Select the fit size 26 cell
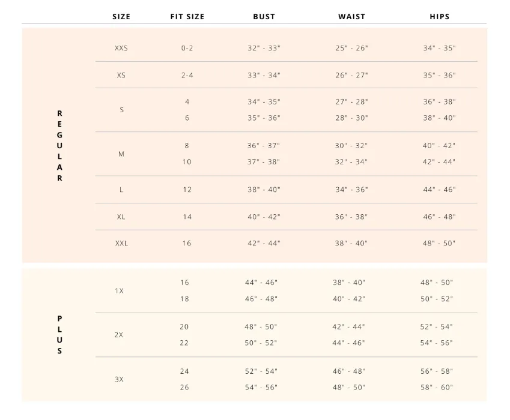The width and height of the screenshot is (510, 420). (184, 388)
